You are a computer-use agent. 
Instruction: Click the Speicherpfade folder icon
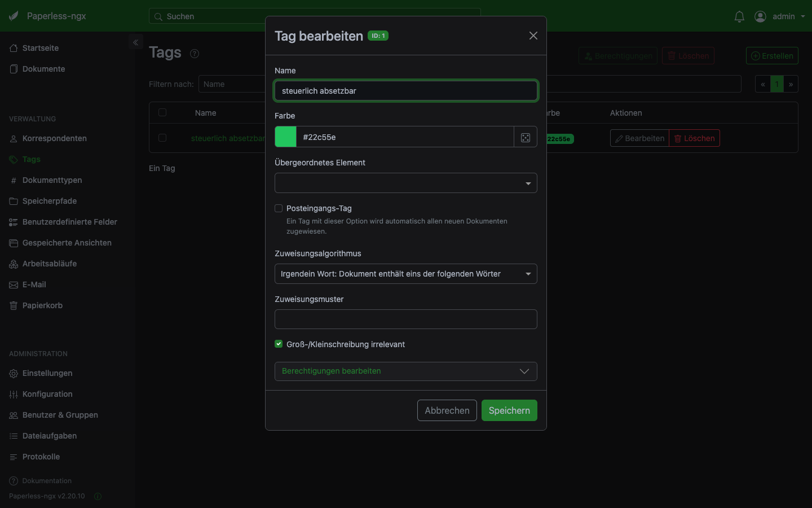pos(13,201)
